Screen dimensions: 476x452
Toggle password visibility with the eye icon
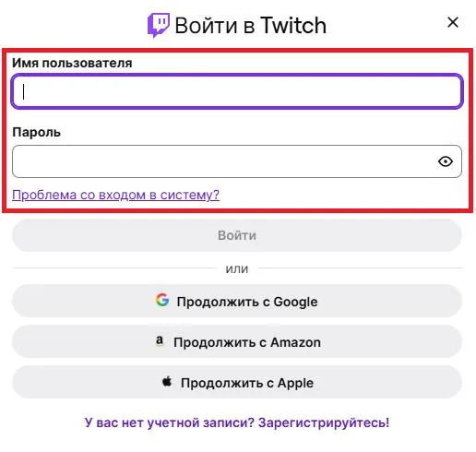446,161
